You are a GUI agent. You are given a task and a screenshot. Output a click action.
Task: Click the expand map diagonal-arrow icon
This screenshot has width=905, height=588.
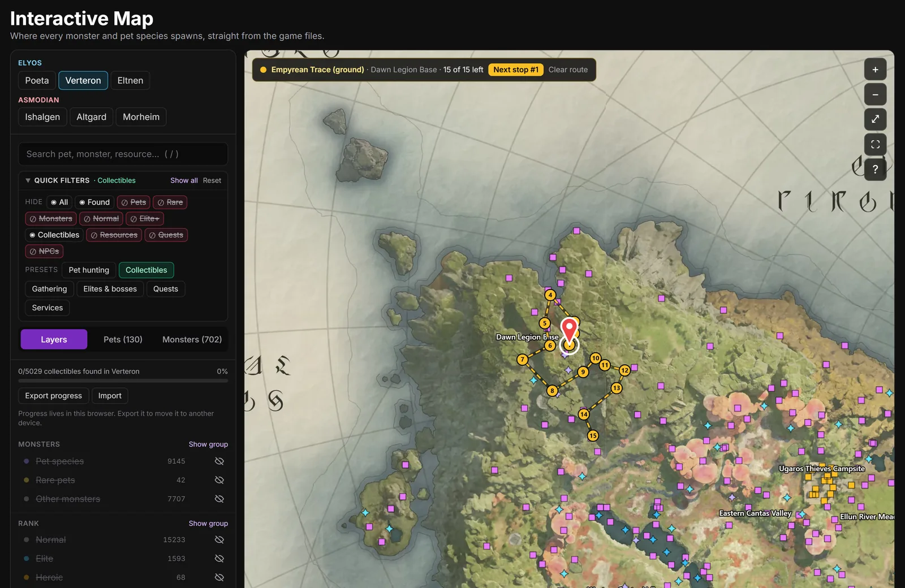875,119
